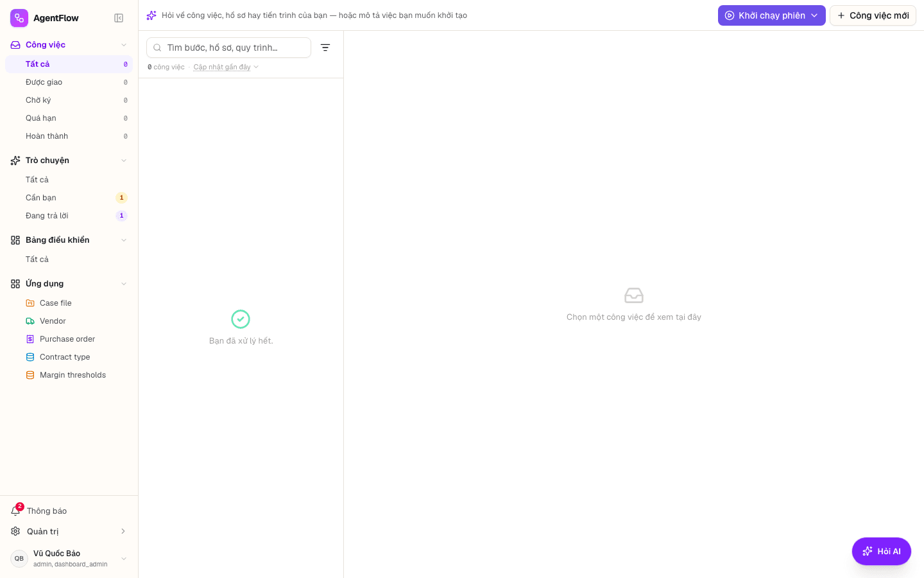
Task: Collapse the Công việc section chevron
Action: (x=124, y=45)
